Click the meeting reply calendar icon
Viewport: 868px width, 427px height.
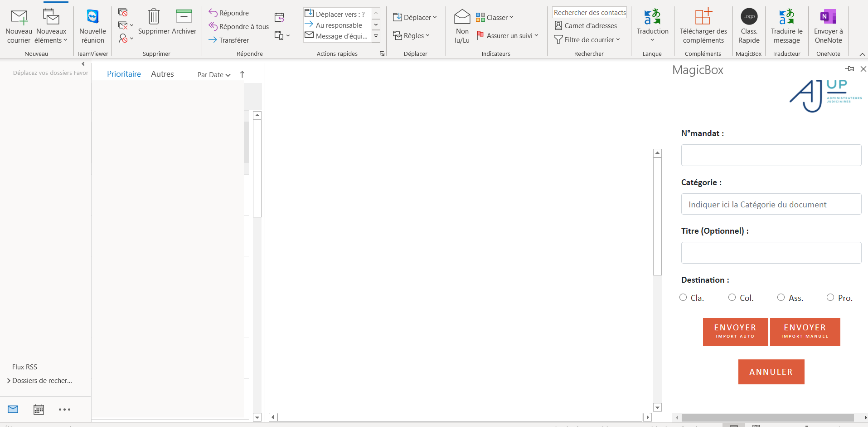(279, 18)
